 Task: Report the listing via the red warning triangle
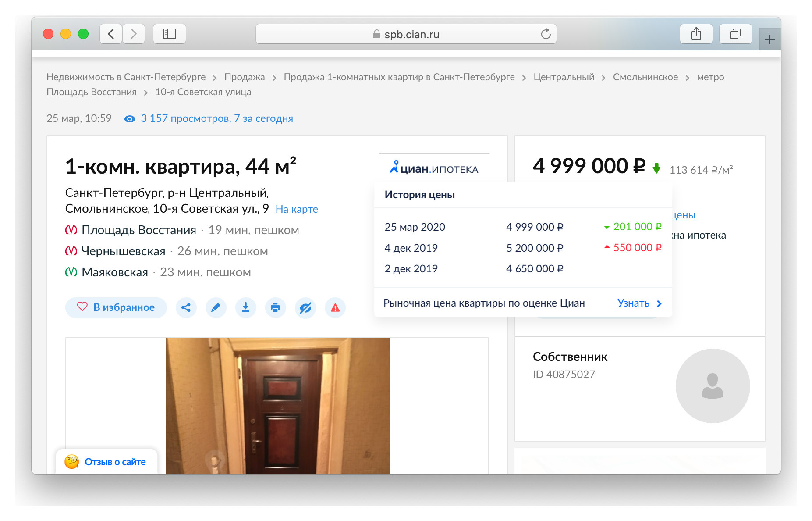click(x=335, y=307)
